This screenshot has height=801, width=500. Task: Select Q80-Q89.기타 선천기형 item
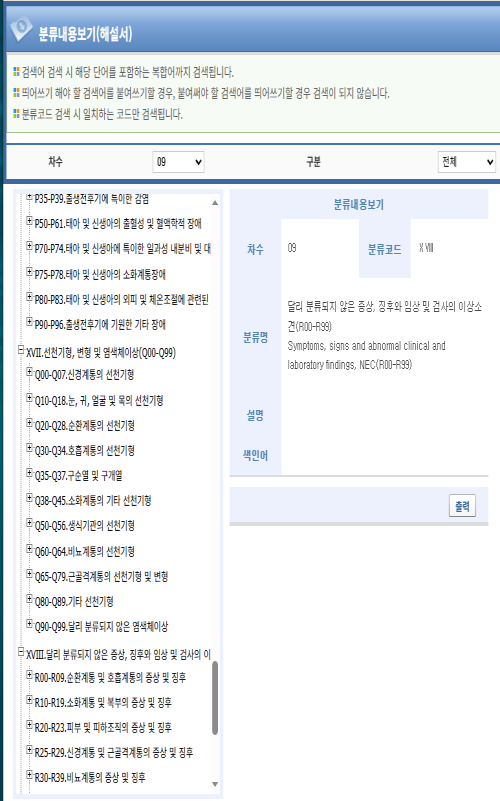click(x=74, y=602)
